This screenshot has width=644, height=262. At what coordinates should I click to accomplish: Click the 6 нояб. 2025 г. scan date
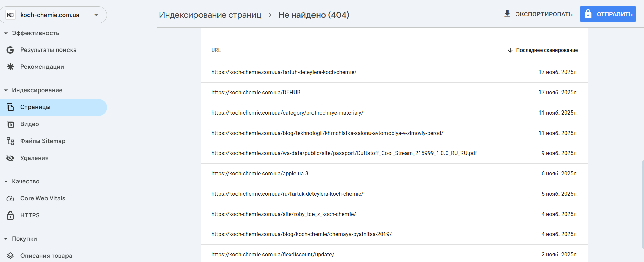(x=560, y=174)
